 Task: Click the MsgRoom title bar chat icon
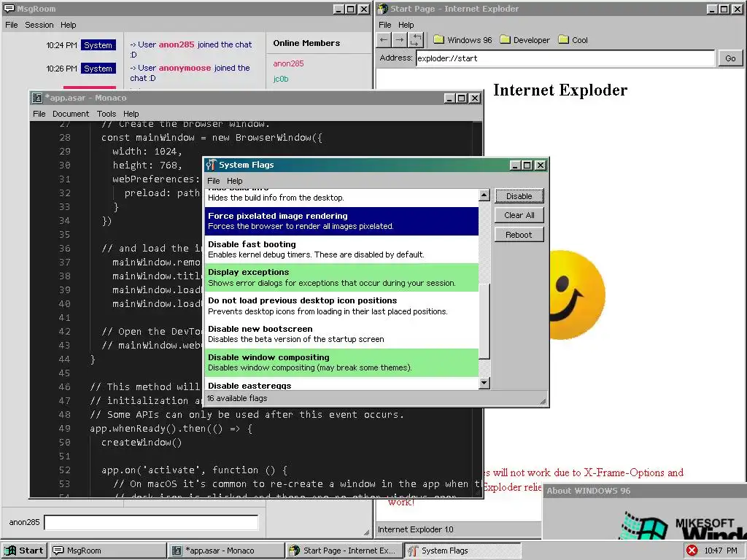click(9, 9)
